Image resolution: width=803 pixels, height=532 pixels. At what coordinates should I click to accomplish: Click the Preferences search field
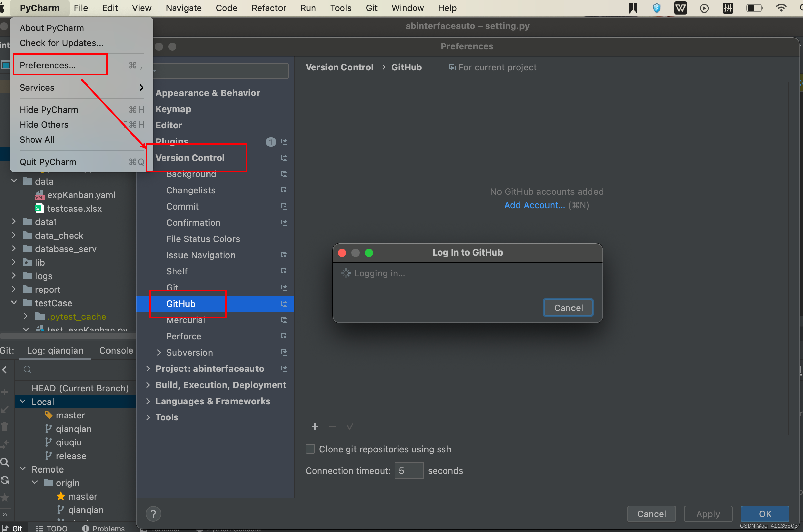[221, 71]
